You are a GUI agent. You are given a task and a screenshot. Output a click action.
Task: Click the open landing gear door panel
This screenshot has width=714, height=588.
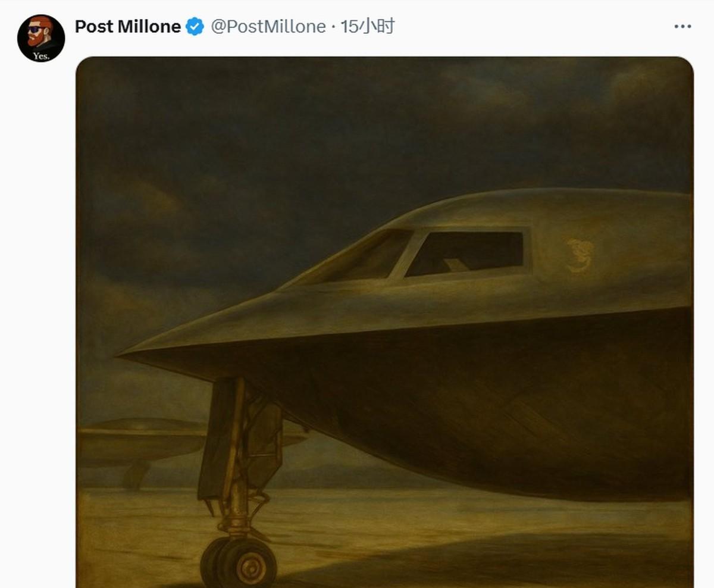coord(214,439)
